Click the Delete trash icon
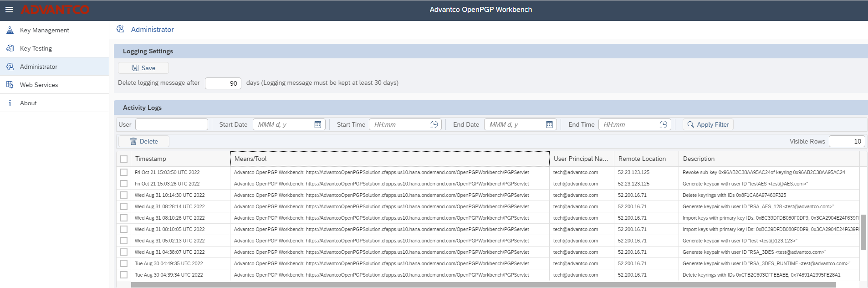Screen dimensions: 868x288 coord(133,141)
